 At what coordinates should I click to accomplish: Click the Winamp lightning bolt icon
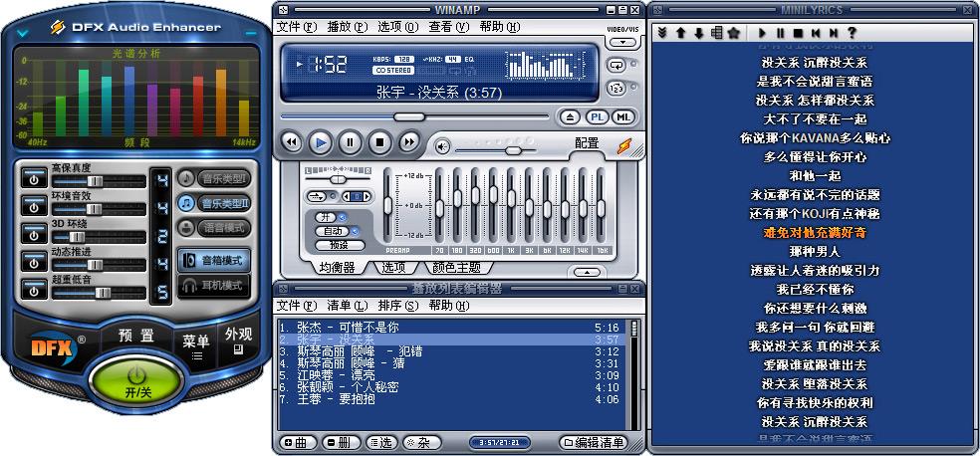pyautogui.click(x=624, y=146)
